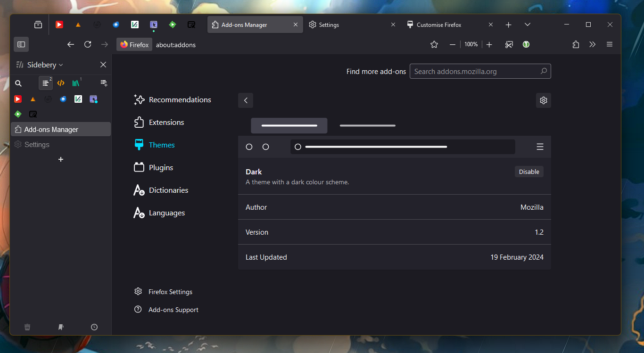Screen dimensions: 644x353
Task: Close the Add-ons Manager tab
Action: pyautogui.click(x=296, y=25)
